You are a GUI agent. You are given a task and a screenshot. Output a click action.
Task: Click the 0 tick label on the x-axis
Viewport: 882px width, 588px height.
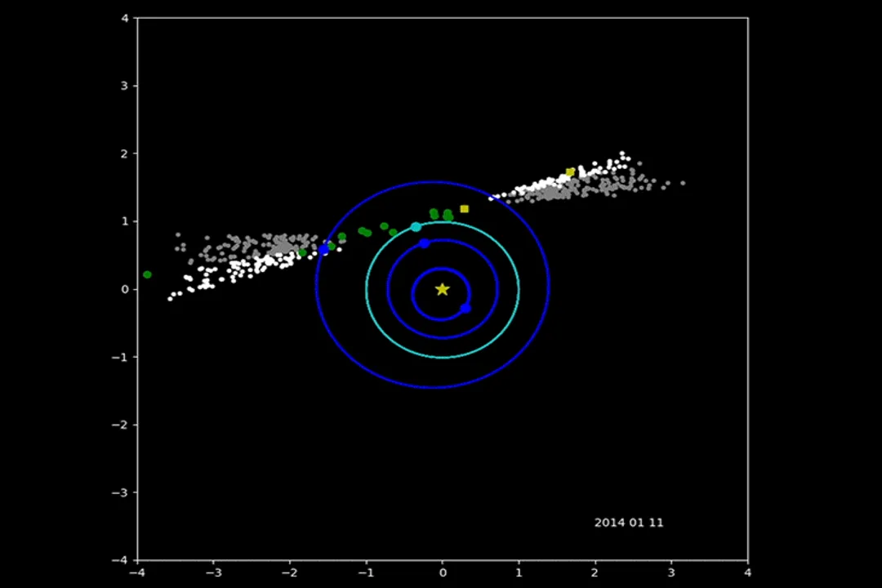[443, 572]
